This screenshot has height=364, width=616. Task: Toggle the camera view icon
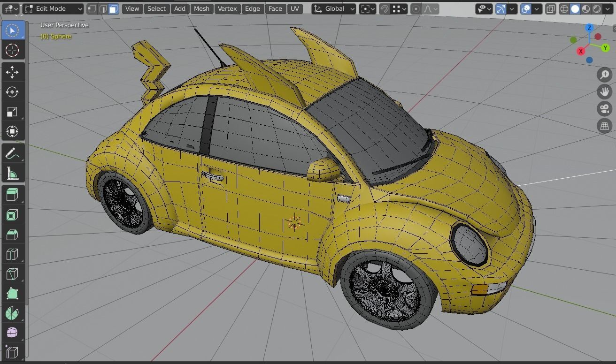604,109
